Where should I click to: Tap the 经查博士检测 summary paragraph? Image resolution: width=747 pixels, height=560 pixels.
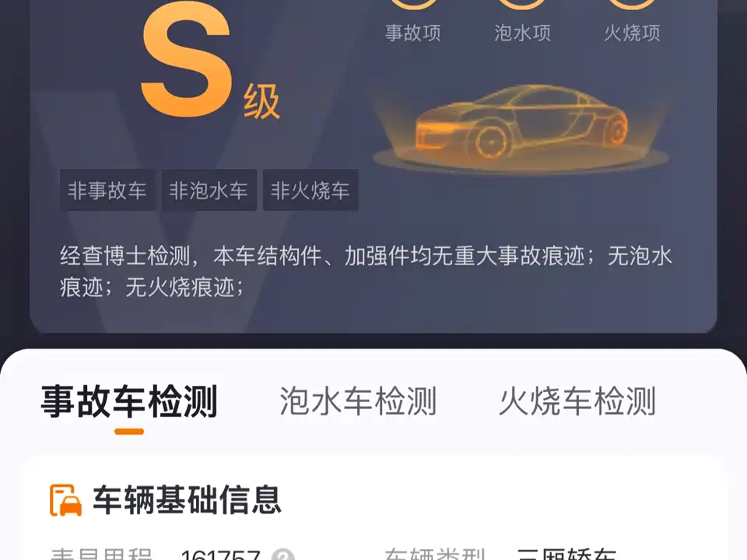tap(366, 271)
